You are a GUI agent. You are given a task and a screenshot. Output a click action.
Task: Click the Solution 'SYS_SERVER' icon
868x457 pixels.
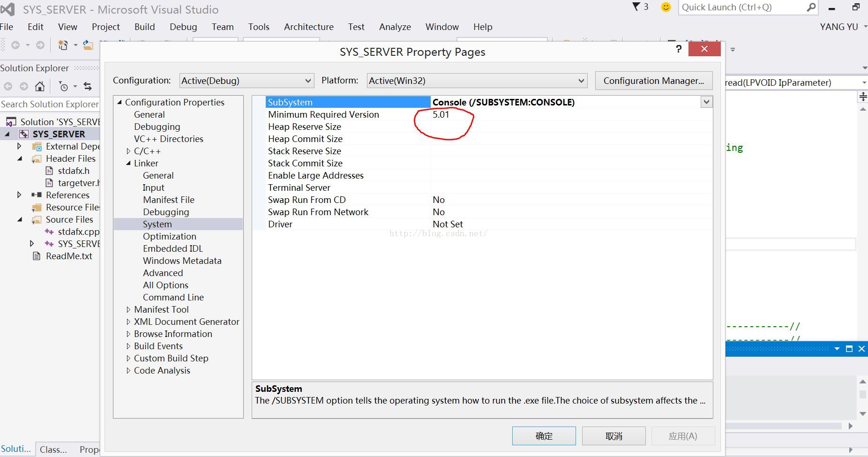pyautogui.click(x=11, y=122)
